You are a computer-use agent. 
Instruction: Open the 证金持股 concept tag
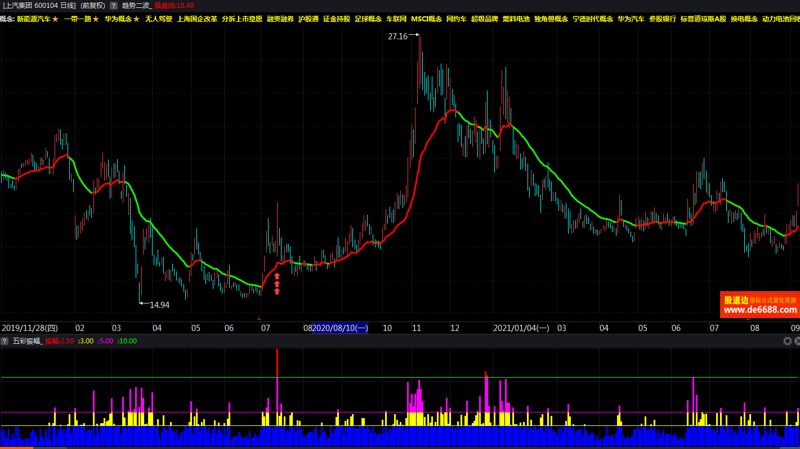click(x=337, y=19)
